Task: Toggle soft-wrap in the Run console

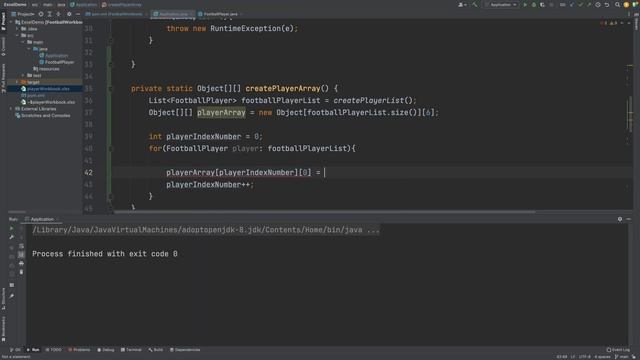Action: [x=21, y=246]
